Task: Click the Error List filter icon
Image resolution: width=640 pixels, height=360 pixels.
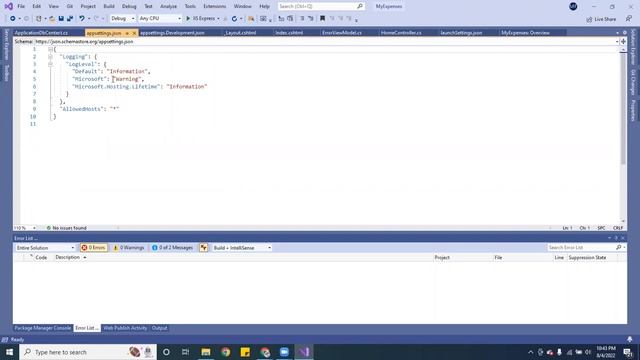Action: pos(203,248)
